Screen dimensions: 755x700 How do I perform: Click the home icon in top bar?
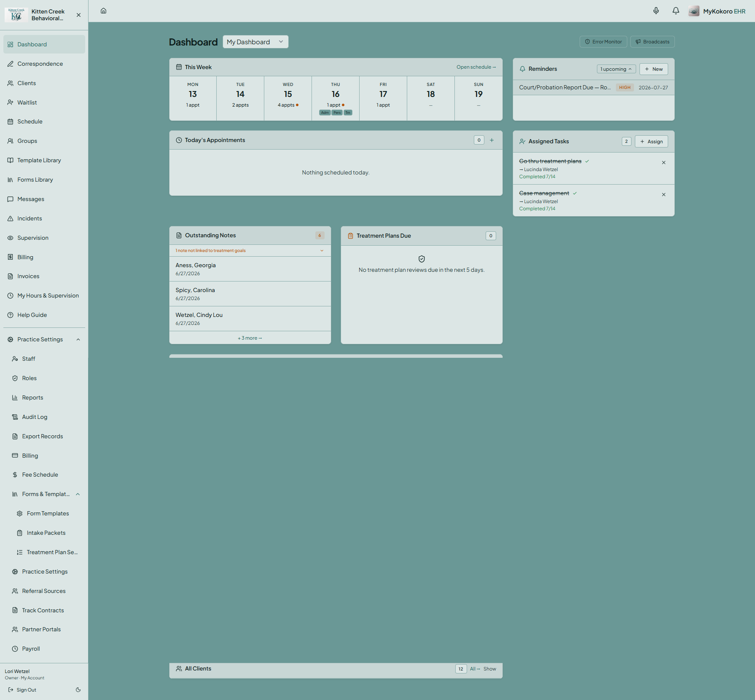(103, 11)
